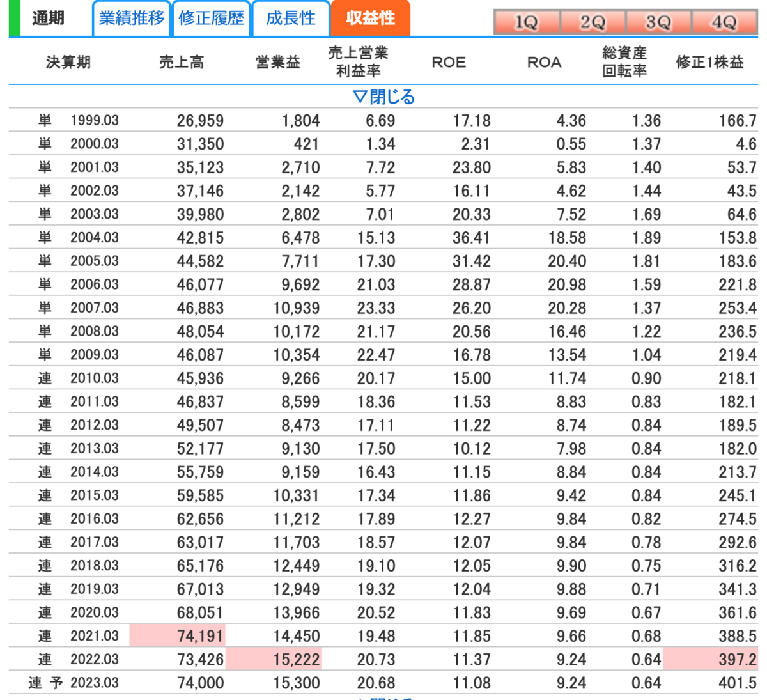Click EPS value 213.7
This screenshot has width=767, height=700.
pos(738,472)
